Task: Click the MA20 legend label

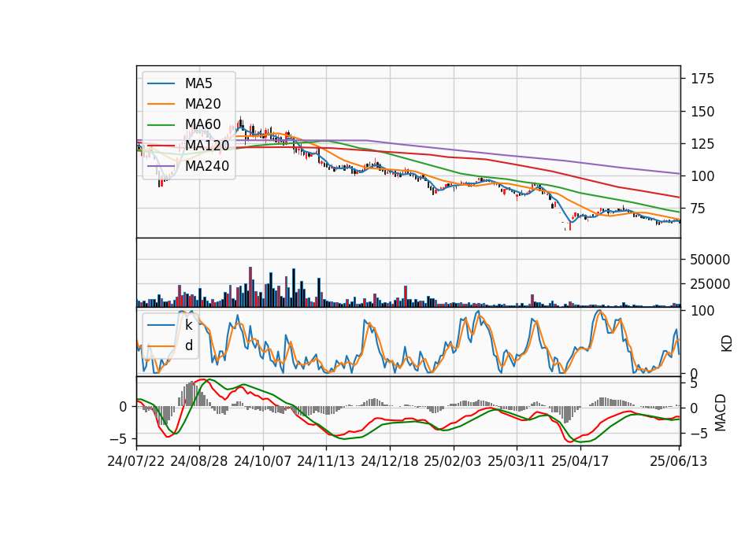Action: coord(202,104)
